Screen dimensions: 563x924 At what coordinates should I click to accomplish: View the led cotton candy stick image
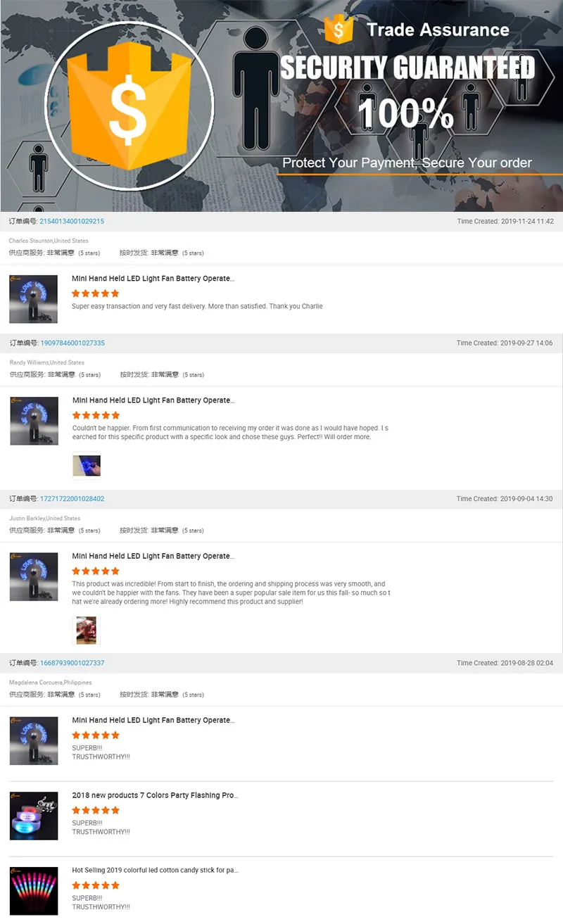pos(34,891)
